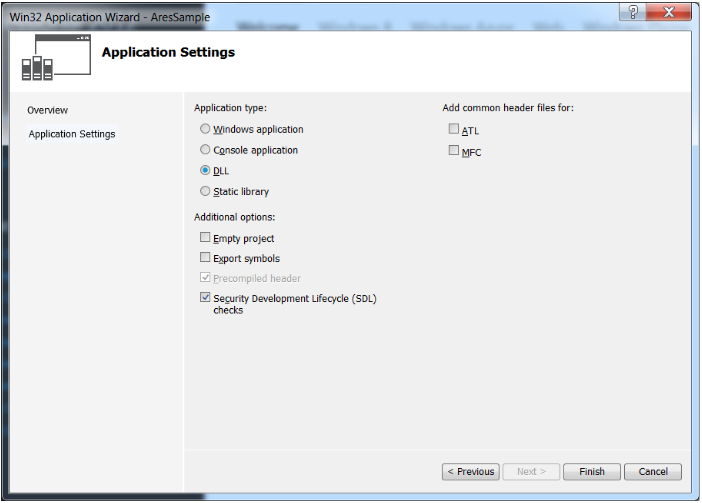Tick the Export symbols checkbox
702x503 pixels.
205,257
